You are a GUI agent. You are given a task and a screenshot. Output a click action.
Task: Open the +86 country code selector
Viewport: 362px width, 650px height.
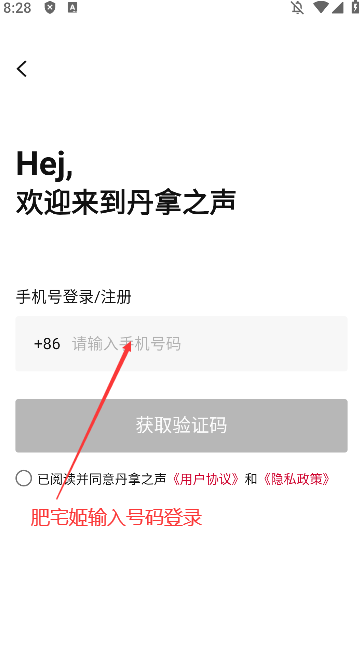click(x=47, y=344)
